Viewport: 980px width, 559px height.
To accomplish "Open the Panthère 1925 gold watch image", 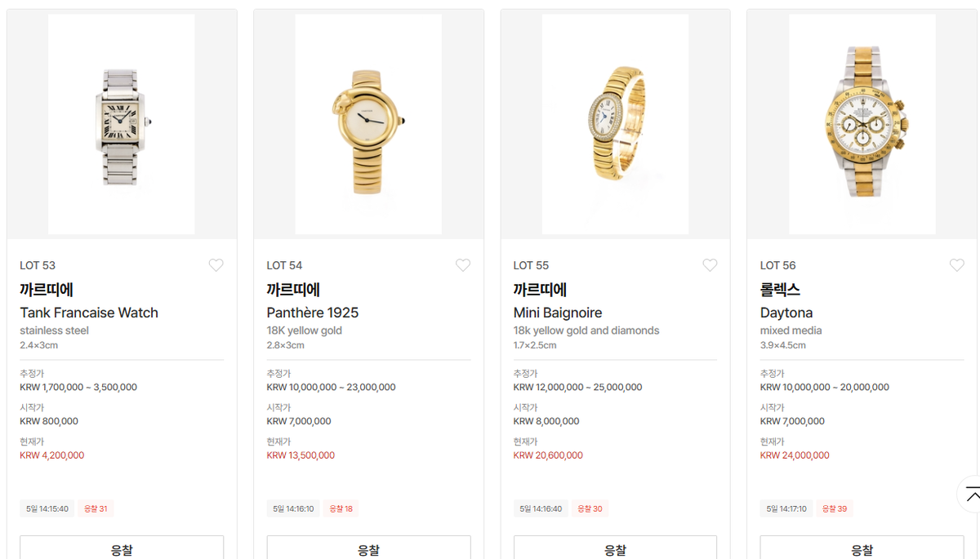I will (x=368, y=124).
